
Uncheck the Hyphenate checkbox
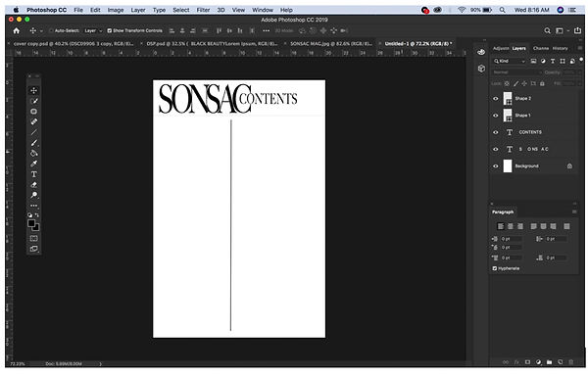494,268
